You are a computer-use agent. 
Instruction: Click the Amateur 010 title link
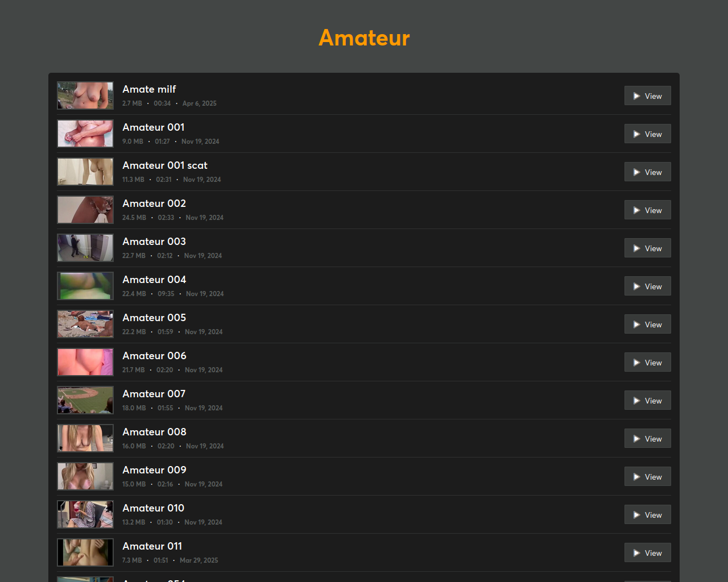point(154,508)
